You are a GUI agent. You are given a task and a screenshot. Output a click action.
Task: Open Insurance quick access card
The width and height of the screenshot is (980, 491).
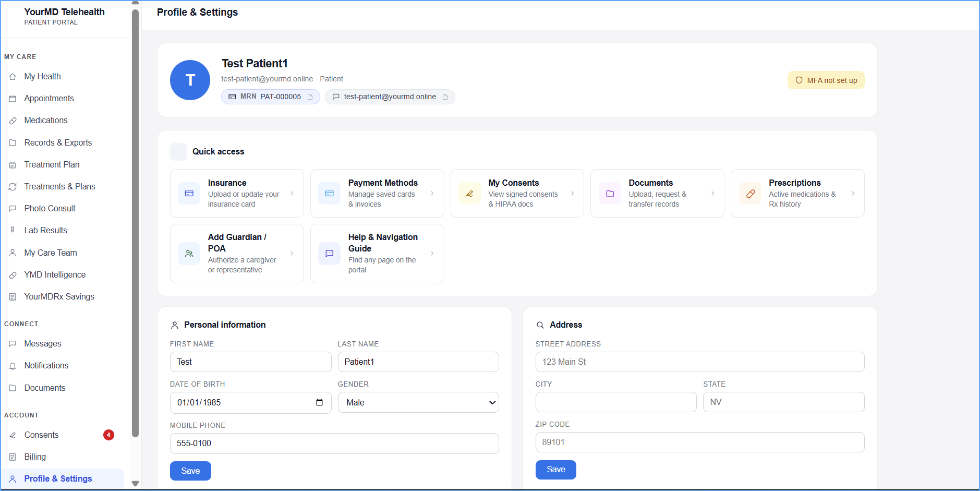click(x=237, y=194)
